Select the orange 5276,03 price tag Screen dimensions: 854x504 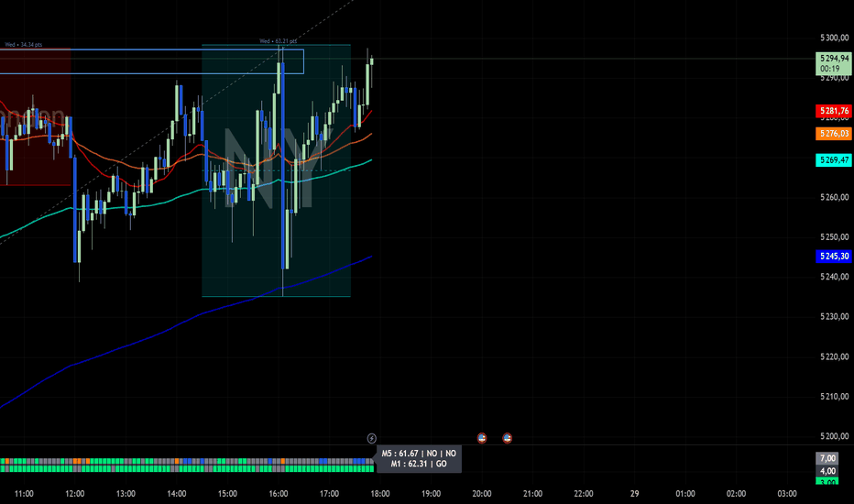(834, 134)
